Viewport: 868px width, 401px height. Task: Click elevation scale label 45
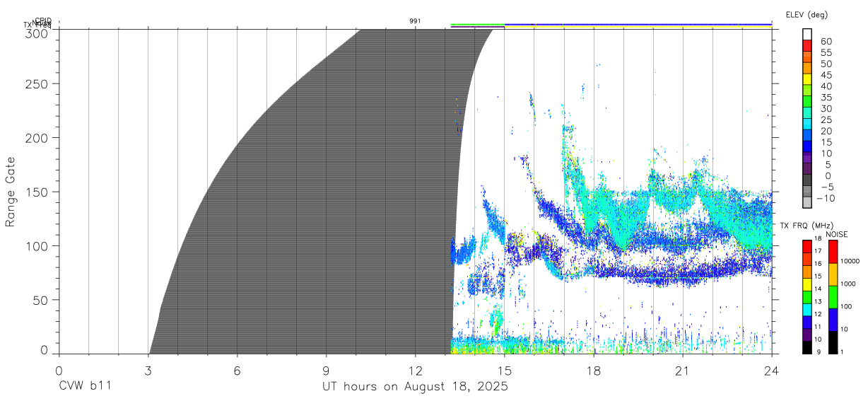coord(826,75)
